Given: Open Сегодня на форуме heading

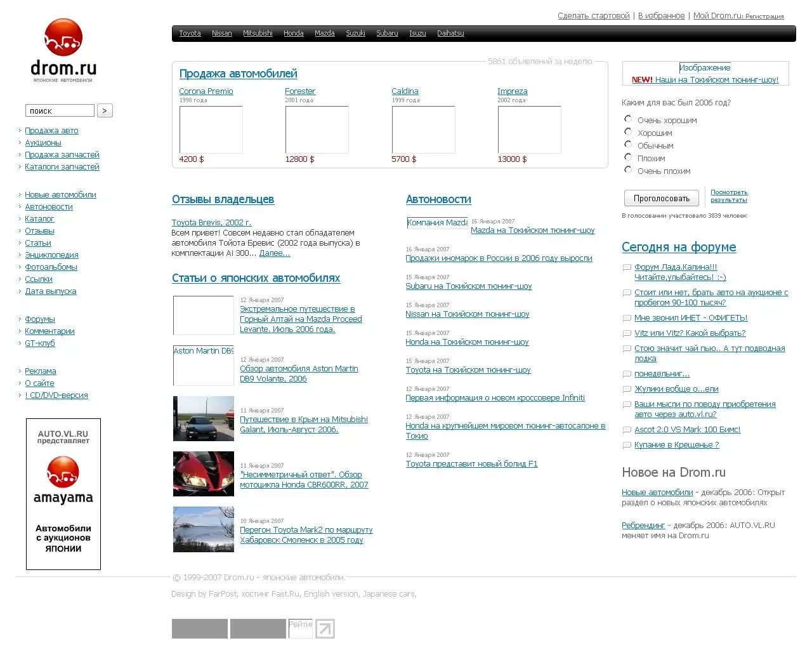Looking at the screenshot, I should 679,248.
